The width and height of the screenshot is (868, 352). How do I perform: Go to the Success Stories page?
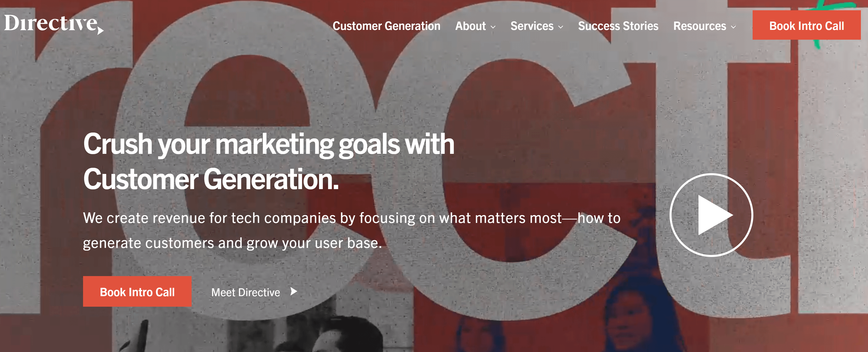point(618,26)
